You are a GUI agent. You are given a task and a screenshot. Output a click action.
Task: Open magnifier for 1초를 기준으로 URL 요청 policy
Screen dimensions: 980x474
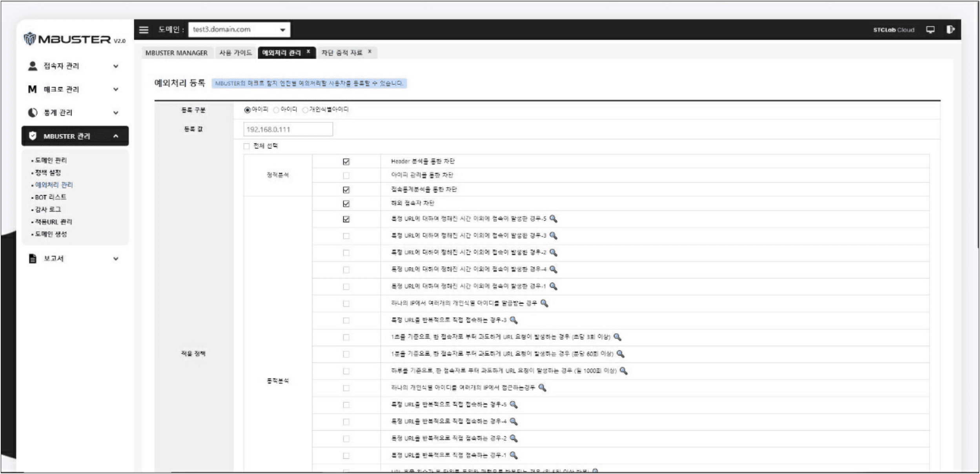[618, 337]
